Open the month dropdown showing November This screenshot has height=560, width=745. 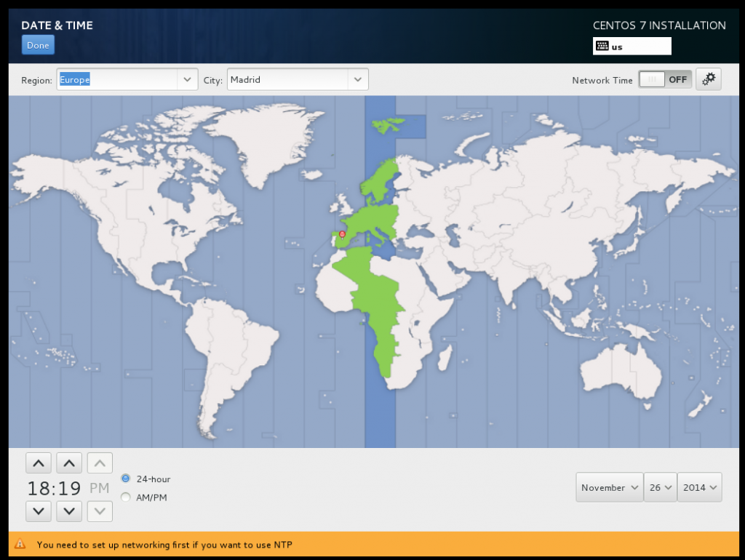[x=609, y=487]
